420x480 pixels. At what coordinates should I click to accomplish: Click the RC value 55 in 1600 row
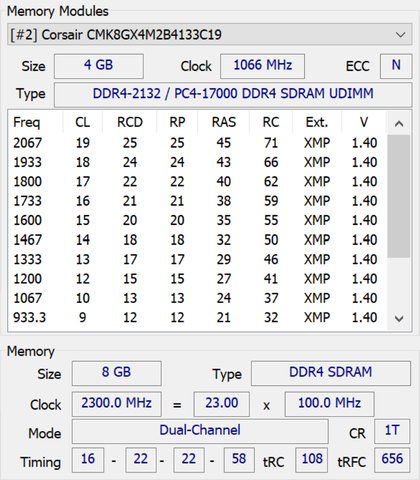(271, 220)
